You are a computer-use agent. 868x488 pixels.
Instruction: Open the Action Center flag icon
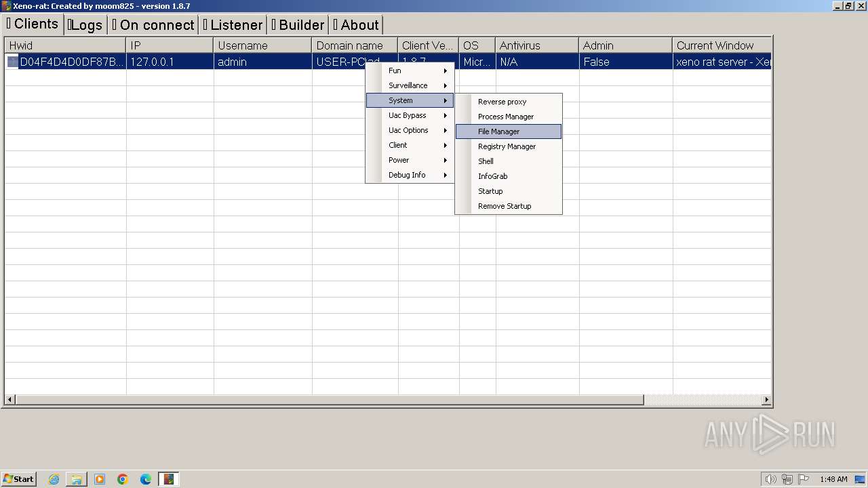804,479
